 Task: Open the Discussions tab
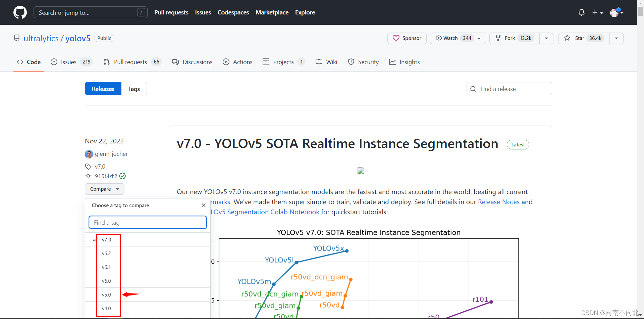tap(192, 62)
